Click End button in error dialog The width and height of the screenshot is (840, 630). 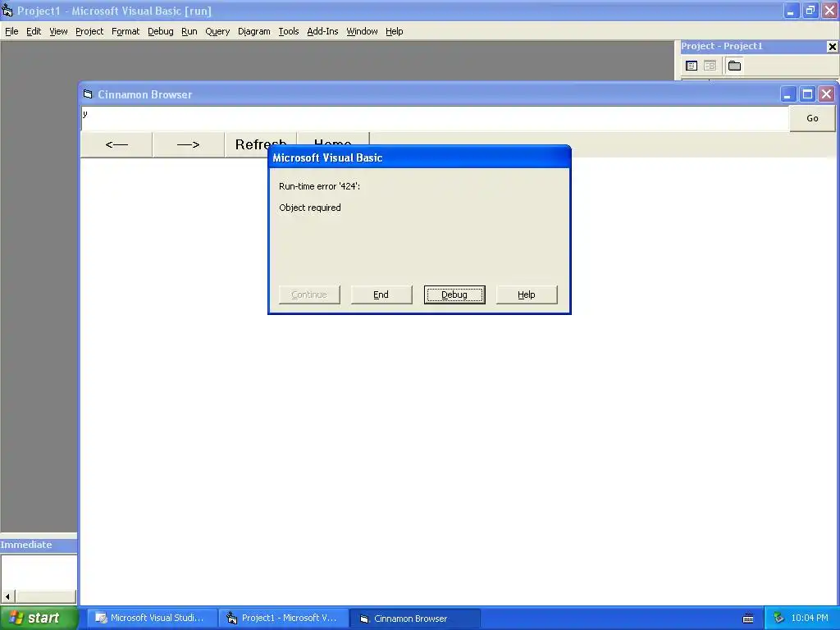[381, 294]
